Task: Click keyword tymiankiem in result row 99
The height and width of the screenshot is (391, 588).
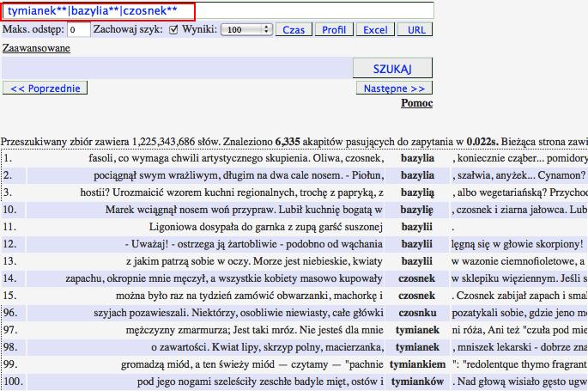Action: tap(417, 364)
